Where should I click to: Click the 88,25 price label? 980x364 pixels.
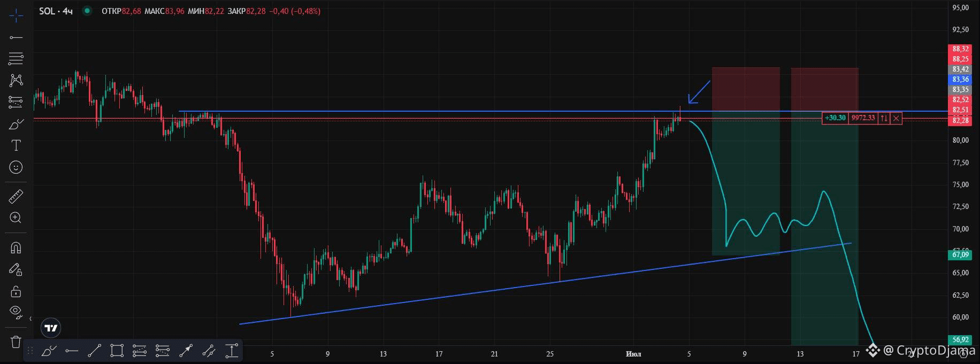[x=960, y=59]
